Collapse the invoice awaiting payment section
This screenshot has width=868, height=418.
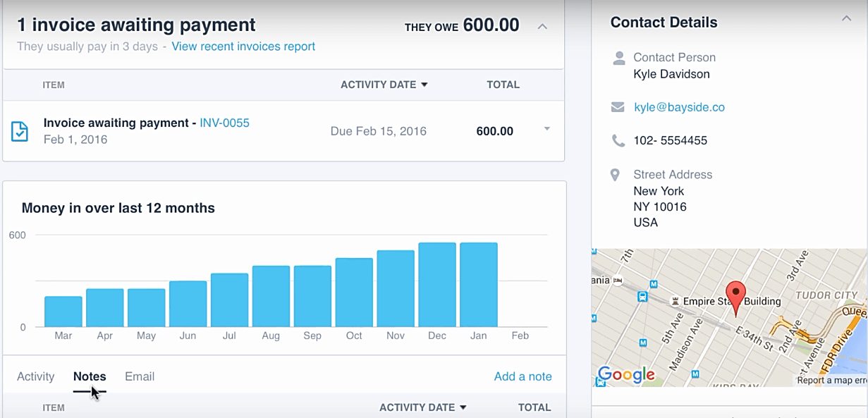(542, 26)
